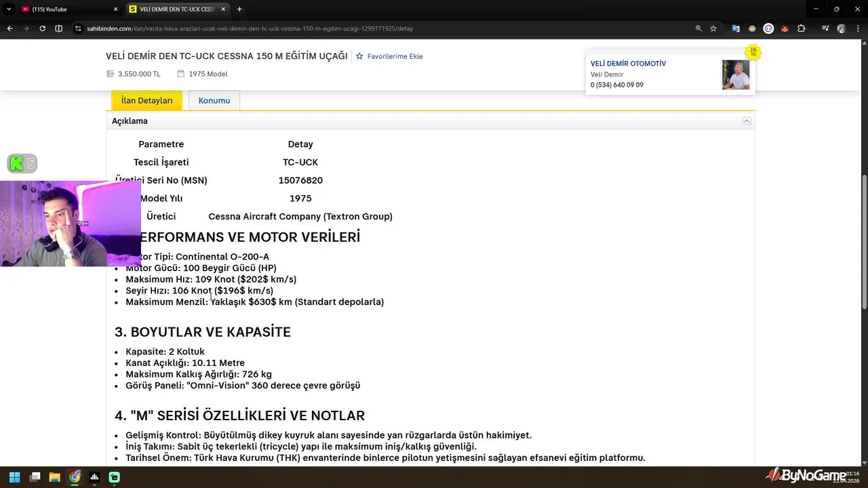Close the VELİ DEMİR DEN TC-UCK tab

(x=223, y=9)
